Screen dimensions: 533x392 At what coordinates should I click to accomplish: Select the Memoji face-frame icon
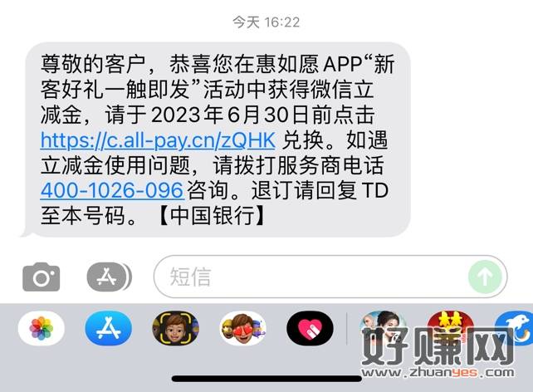click(175, 328)
